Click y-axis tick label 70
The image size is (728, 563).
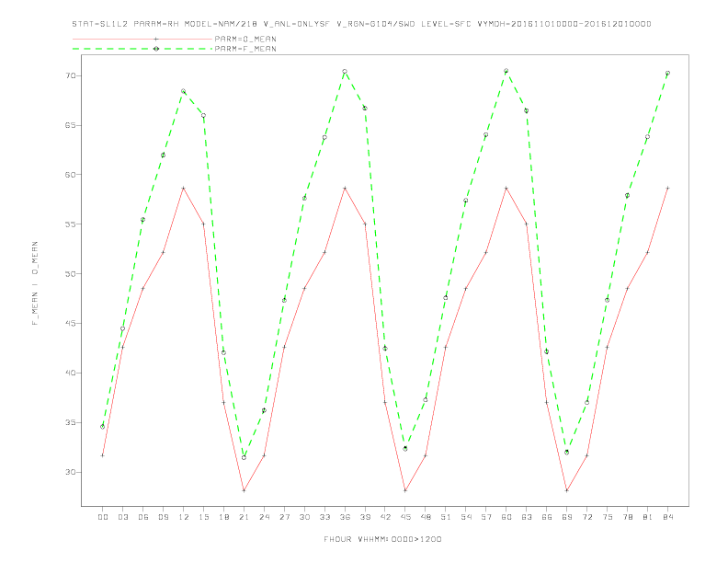point(71,75)
